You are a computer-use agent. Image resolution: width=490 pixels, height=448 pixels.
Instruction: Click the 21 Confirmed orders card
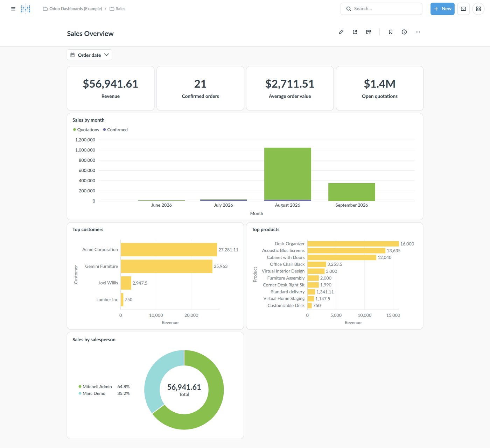tap(200, 88)
